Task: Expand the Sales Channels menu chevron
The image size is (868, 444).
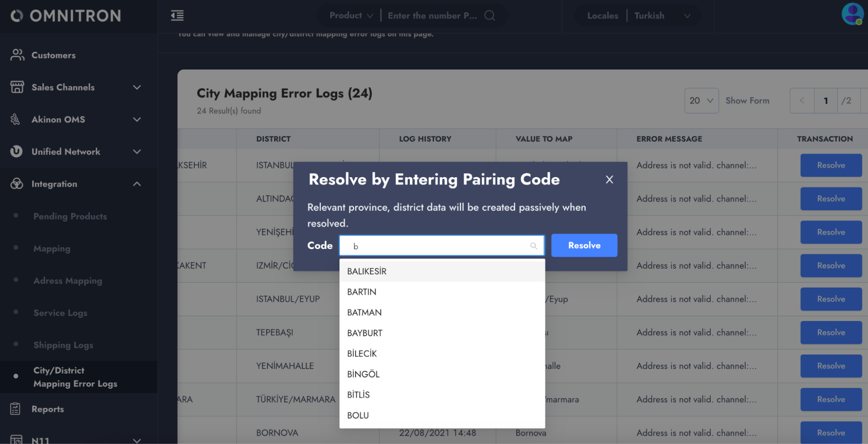Action: (137, 87)
